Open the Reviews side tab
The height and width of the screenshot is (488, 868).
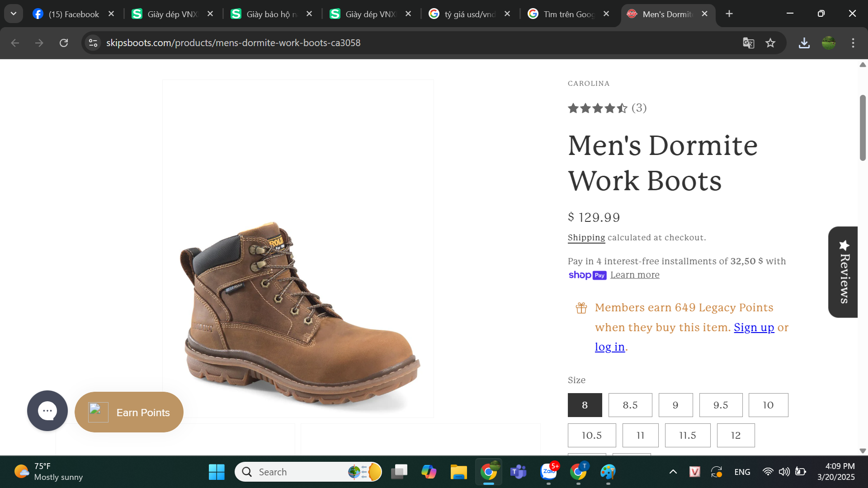click(x=843, y=272)
